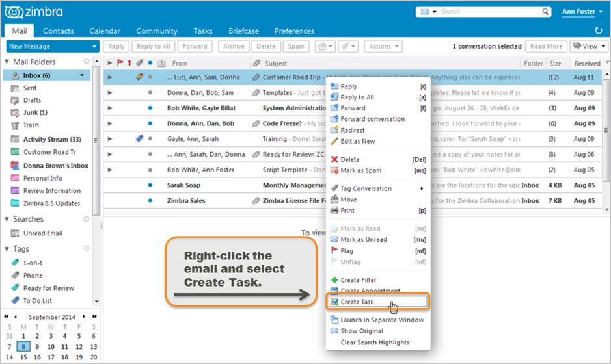Expand the Customer Road Trip conversation
This screenshot has width=611, height=364.
click(110, 77)
